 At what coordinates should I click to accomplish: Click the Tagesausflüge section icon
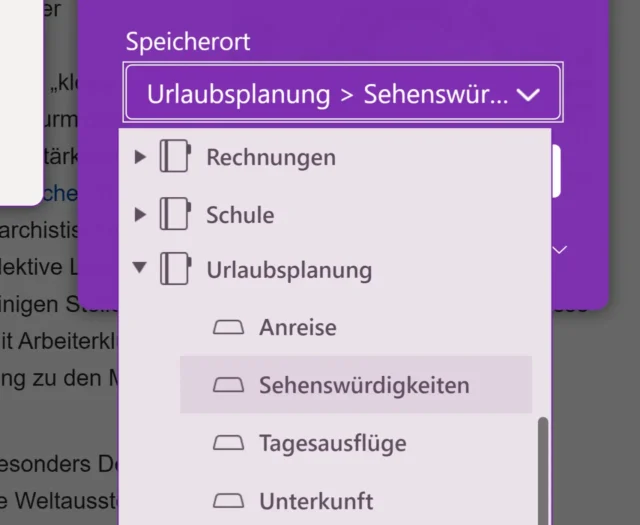(x=229, y=442)
